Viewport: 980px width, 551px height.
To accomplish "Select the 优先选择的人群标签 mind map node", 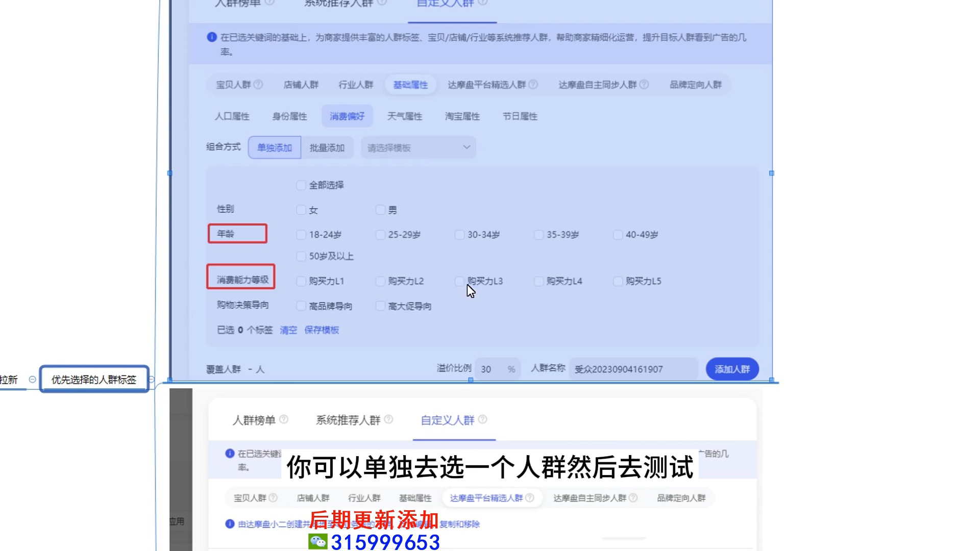I will (94, 380).
